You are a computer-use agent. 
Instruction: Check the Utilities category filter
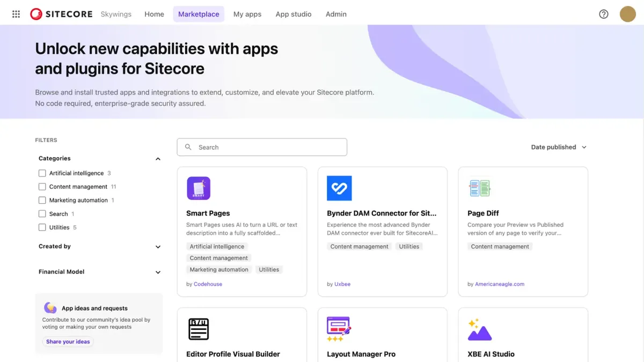[x=42, y=227]
